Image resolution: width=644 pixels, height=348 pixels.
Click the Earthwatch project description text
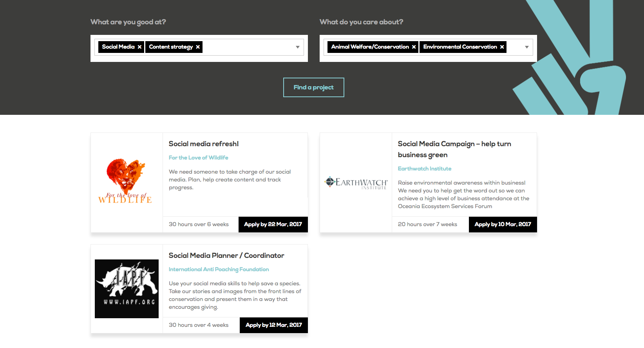pos(463,195)
